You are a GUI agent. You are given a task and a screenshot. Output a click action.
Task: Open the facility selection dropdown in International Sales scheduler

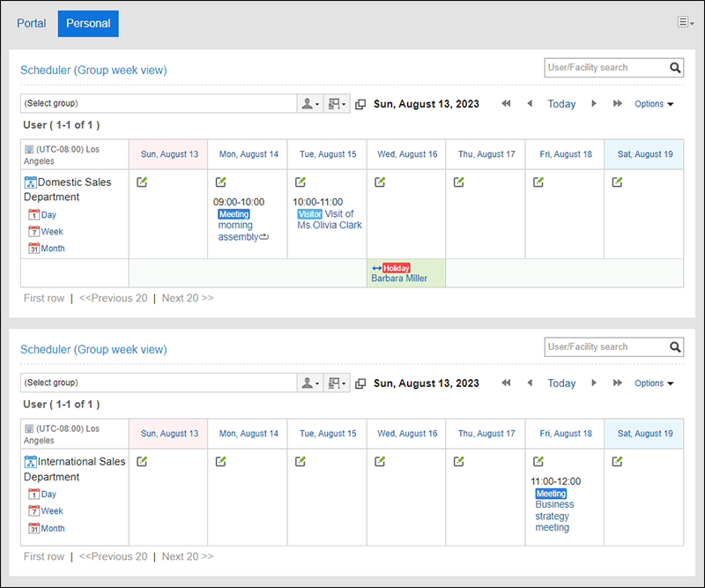point(337,383)
